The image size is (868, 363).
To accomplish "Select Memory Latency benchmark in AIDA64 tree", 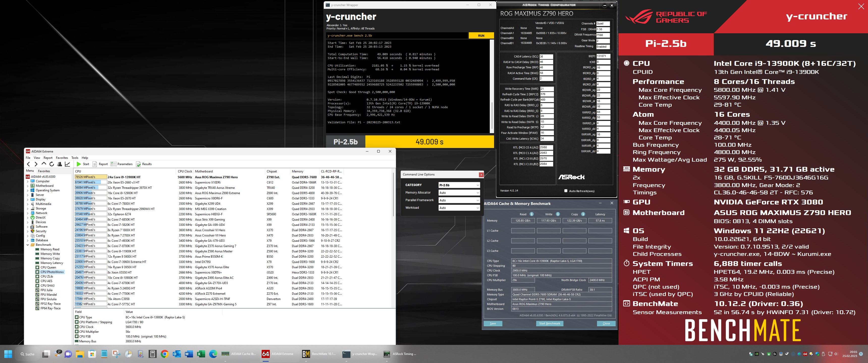I will [51, 263].
